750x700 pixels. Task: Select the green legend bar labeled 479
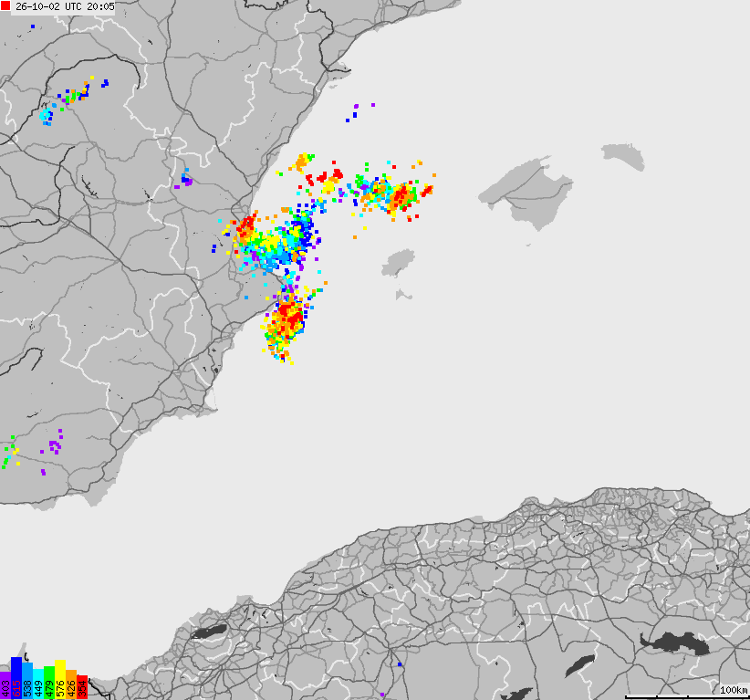point(49,683)
